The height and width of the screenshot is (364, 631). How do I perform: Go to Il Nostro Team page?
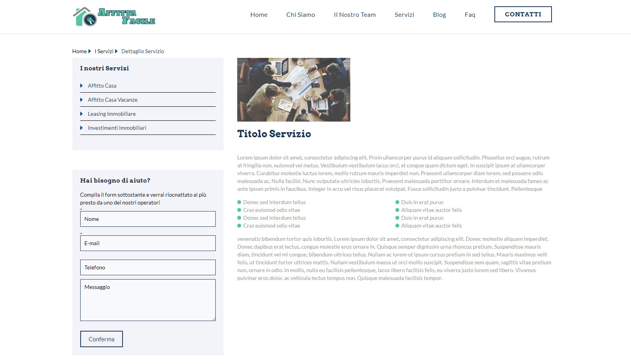355,14
